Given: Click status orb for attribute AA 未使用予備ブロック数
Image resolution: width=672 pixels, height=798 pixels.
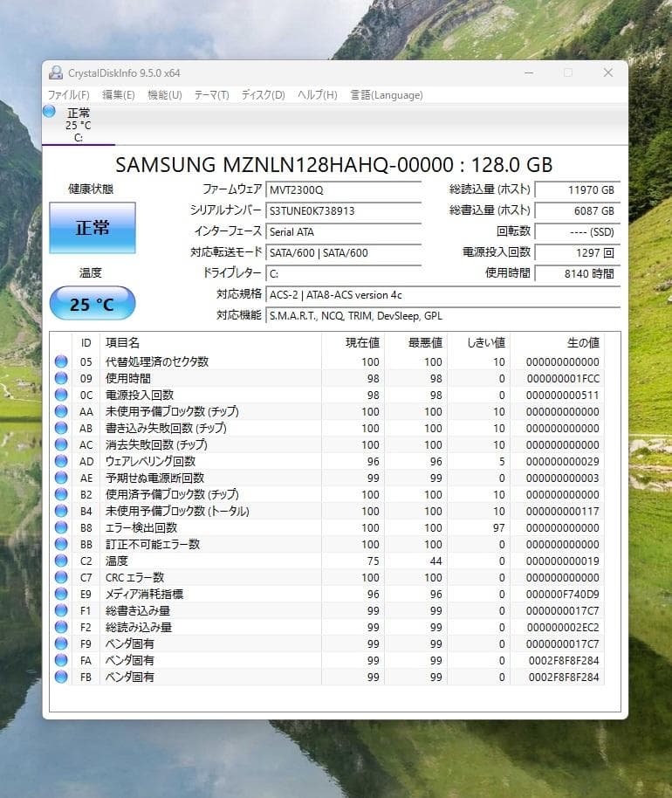Looking at the screenshot, I should click(x=61, y=411).
